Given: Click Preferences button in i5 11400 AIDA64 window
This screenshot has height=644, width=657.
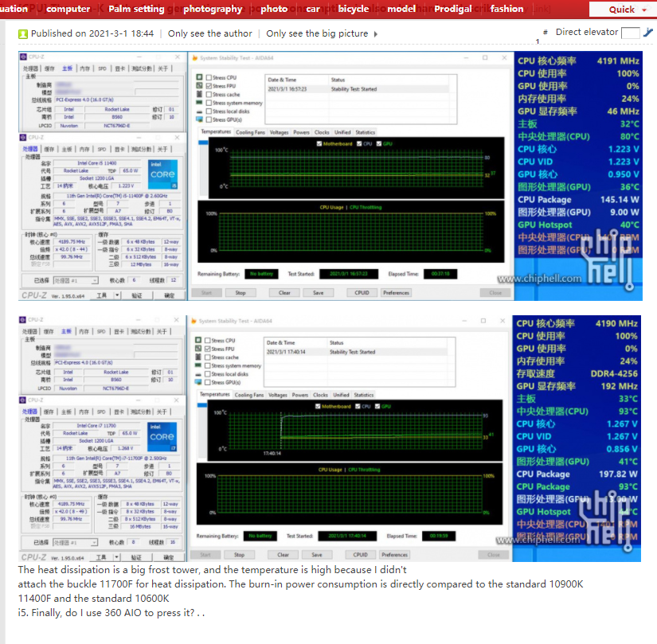Looking at the screenshot, I should pos(396,293).
